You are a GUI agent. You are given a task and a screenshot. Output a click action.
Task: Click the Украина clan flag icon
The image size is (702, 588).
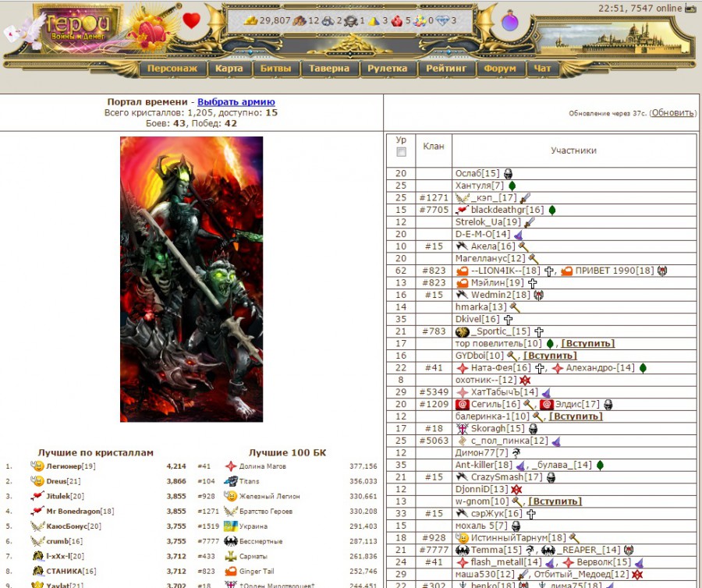(x=231, y=526)
